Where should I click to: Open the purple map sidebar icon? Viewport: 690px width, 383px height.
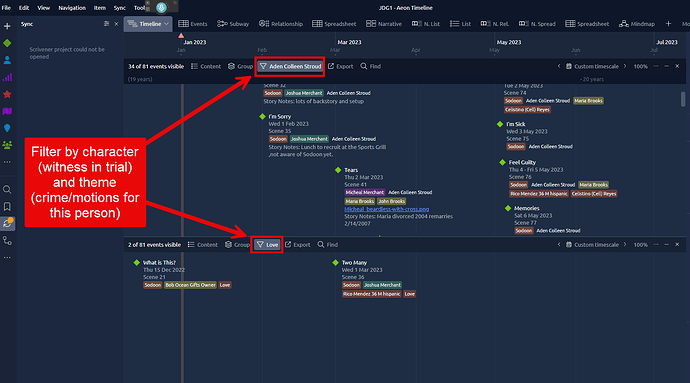(7, 111)
